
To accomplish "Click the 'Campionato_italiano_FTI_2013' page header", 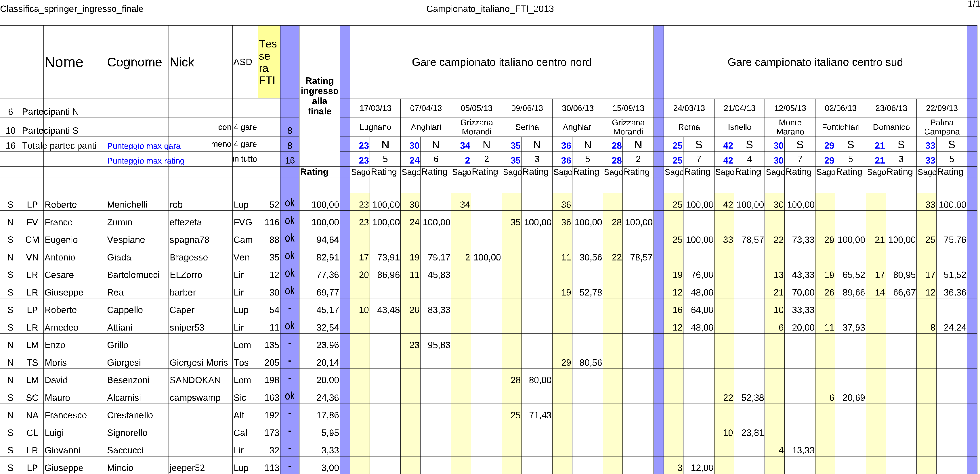I will pos(490,9).
